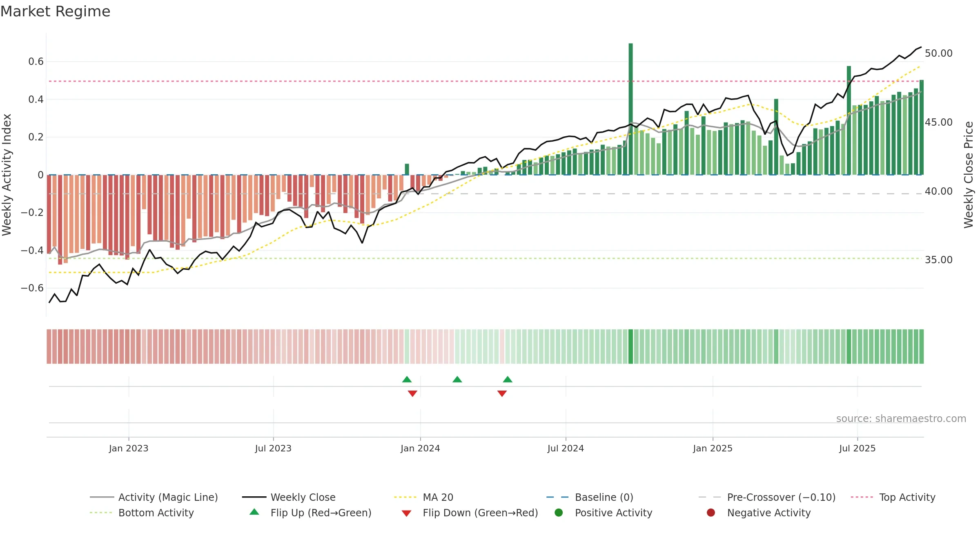Click the Weekly Close Price axis title
This screenshot has height=551, width=980.
coord(969,175)
